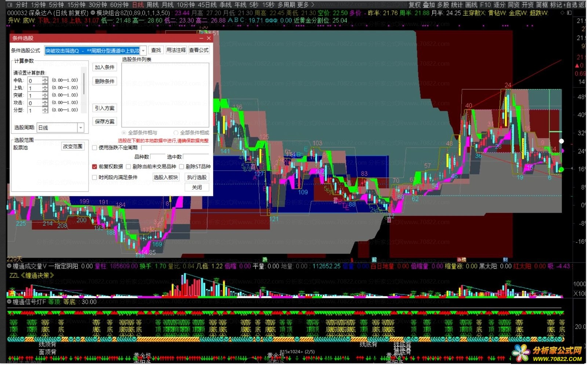Click the window split icon at chart top-right

click(x=569, y=13)
